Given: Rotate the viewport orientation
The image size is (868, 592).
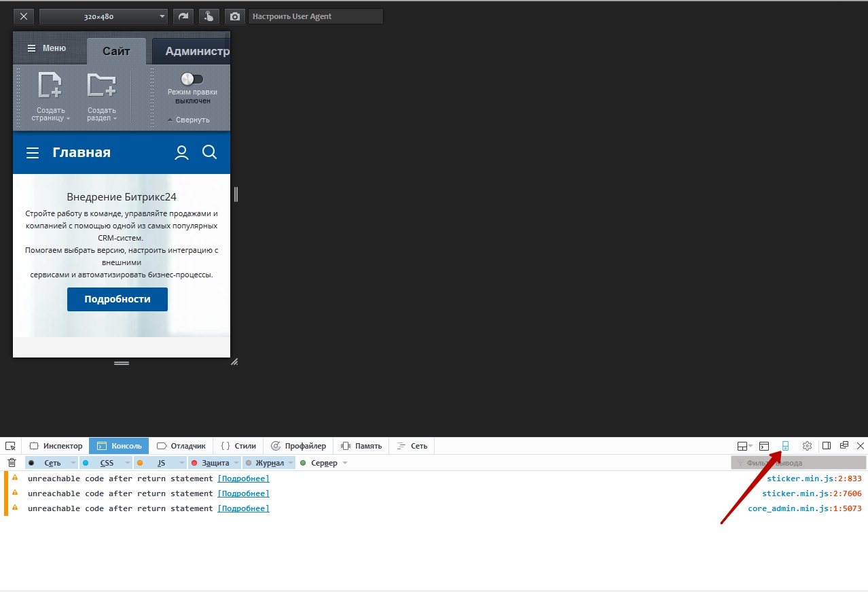Looking at the screenshot, I should click(183, 16).
